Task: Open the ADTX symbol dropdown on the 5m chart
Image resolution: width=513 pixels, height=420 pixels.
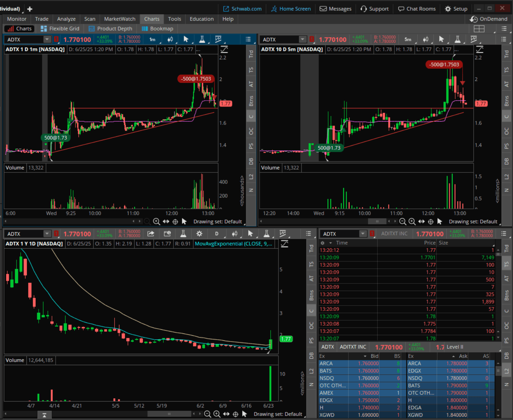Action: point(302,39)
